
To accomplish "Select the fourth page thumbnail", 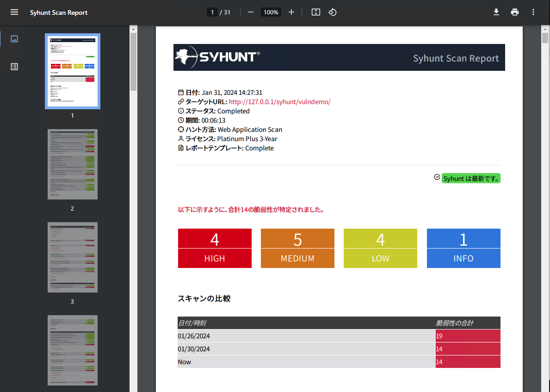I will [73, 350].
